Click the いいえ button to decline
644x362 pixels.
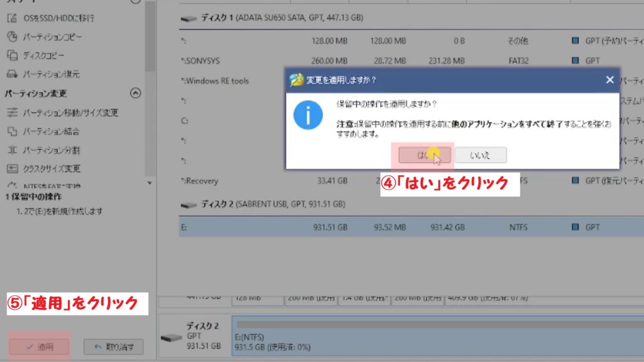coord(482,155)
